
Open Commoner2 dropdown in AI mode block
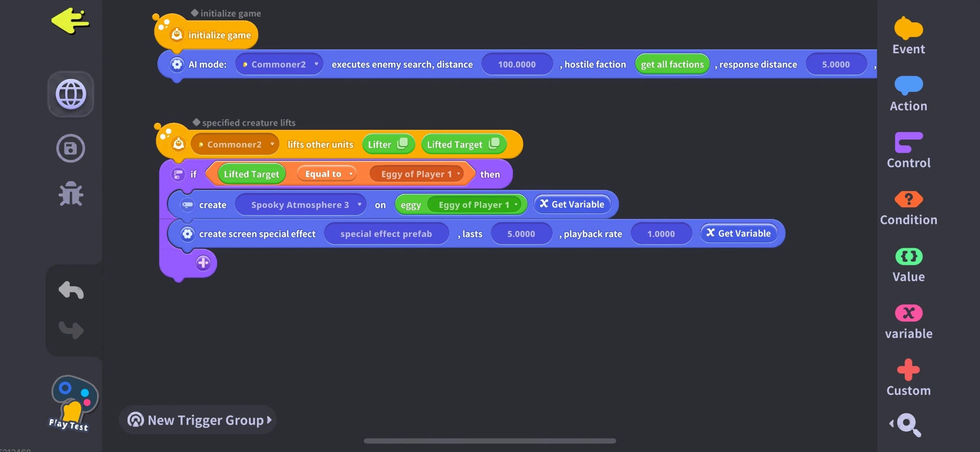click(279, 64)
